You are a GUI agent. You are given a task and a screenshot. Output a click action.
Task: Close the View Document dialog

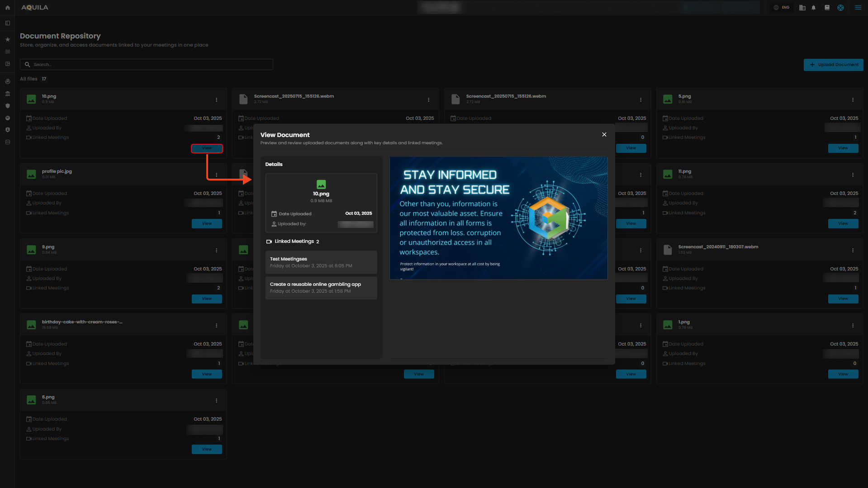point(604,135)
